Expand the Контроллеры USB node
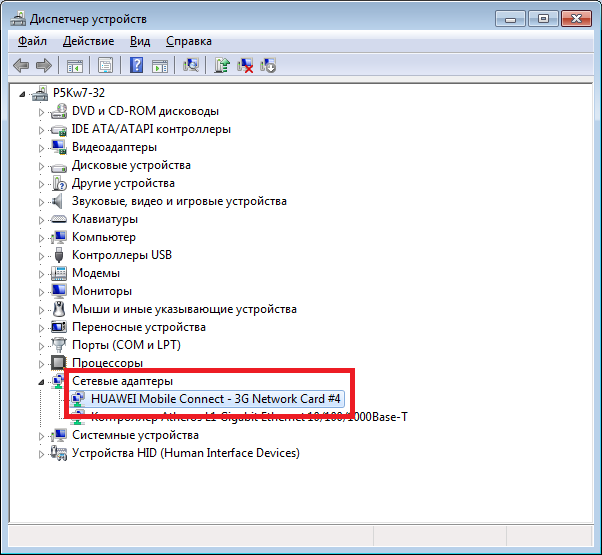The image size is (602, 555). [42, 256]
